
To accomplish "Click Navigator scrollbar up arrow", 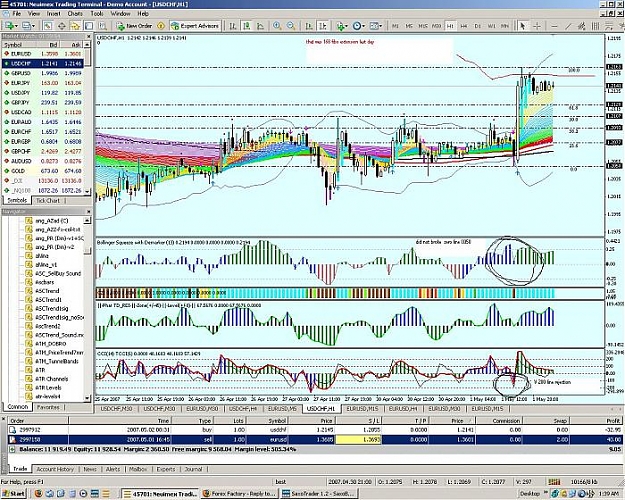I will click(87, 220).
